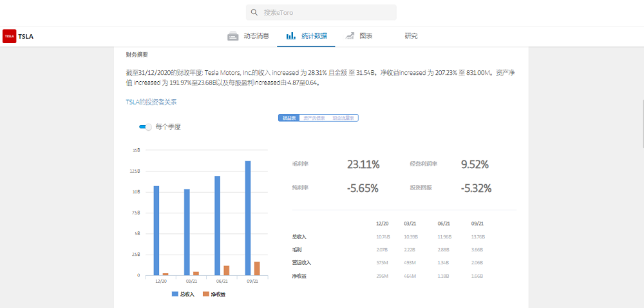Image resolution: width=644 pixels, height=308 pixels.
Task: Click the 23.11% gross margin value
Action: pyautogui.click(x=363, y=165)
